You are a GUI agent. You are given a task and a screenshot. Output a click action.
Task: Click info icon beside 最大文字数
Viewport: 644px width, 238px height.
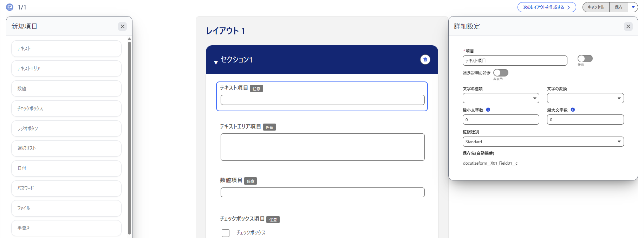pyautogui.click(x=573, y=110)
